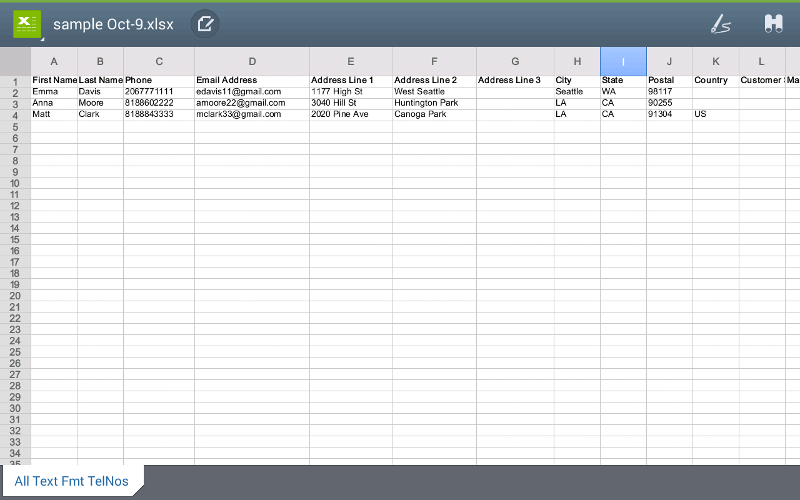Click the Seattle city cell
Viewport: 800px width, 500px height.
pos(577,92)
